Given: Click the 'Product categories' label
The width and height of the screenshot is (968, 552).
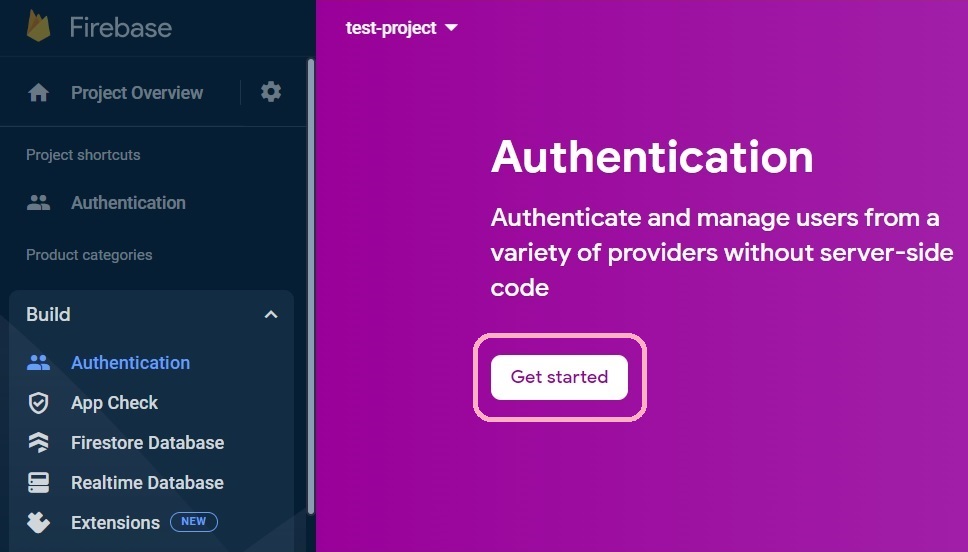Looking at the screenshot, I should [x=89, y=255].
